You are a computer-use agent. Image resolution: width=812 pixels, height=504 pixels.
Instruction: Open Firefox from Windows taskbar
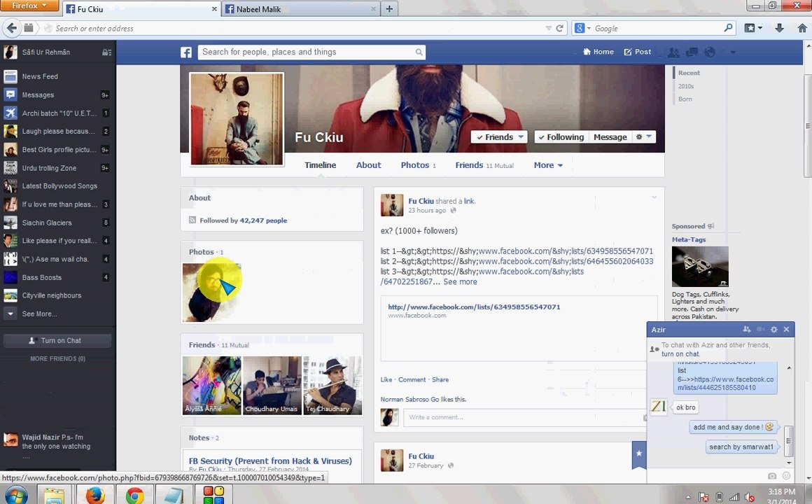[95, 496]
